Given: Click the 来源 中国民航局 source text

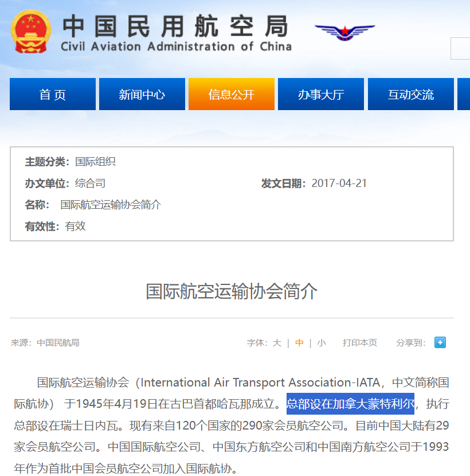Looking at the screenshot, I should click(x=45, y=343).
